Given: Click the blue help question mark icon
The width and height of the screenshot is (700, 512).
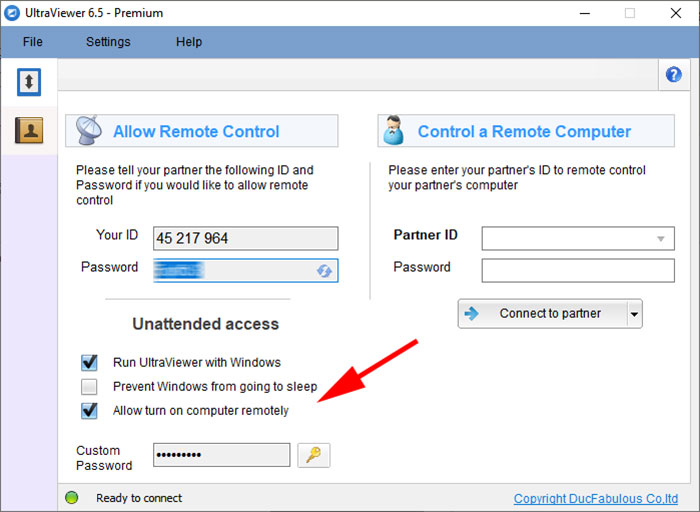Looking at the screenshot, I should [x=673, y=75].
